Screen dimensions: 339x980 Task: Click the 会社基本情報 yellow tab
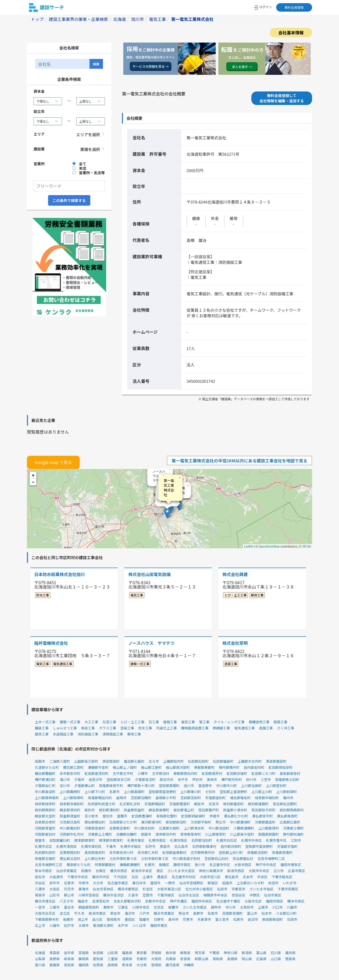[x=291, y=33]
